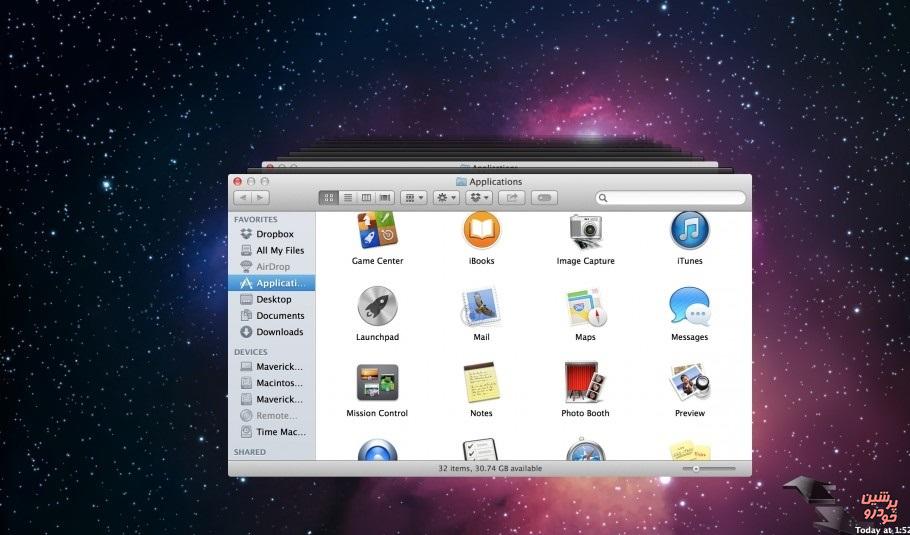This screenshot has height=535, width=910.
Task: Switch to icon view mode
Action: coord(329,198)
